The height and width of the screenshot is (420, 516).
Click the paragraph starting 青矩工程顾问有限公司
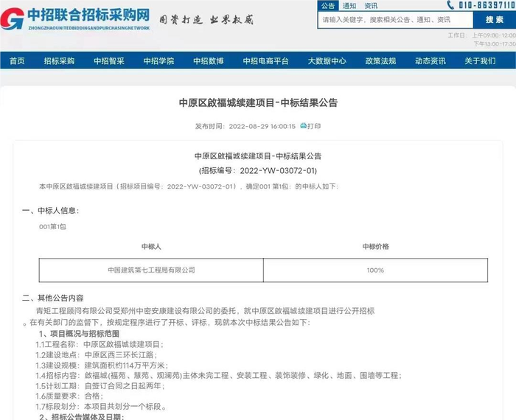199,316
